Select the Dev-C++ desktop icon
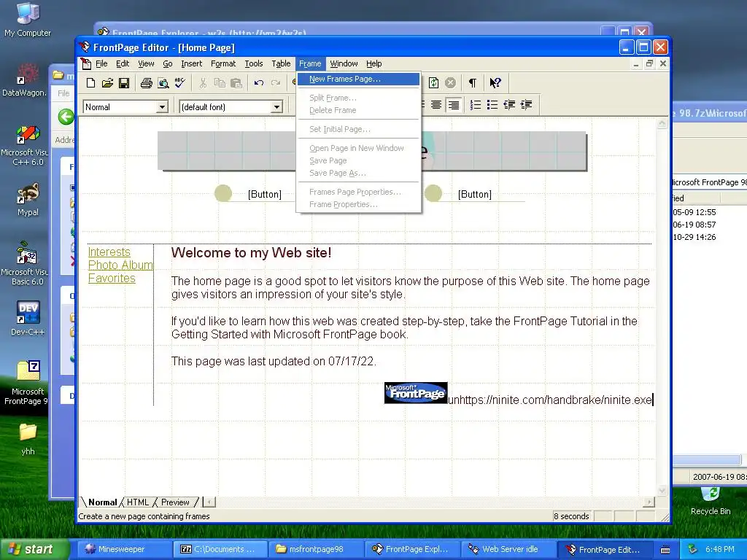The height and width of the screenshot is (560, 747). click(28, 319)
